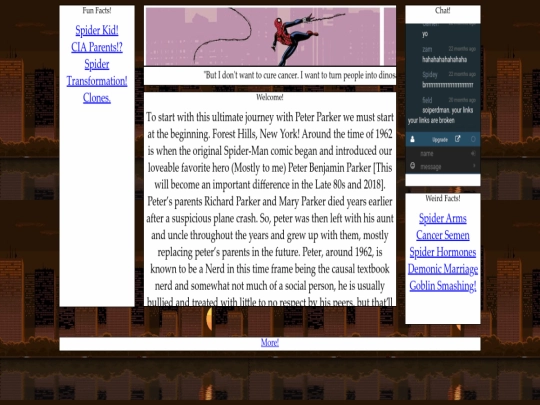Click the message input field in chat
This screenshot has width=540, height=405.
pos(445,167)
